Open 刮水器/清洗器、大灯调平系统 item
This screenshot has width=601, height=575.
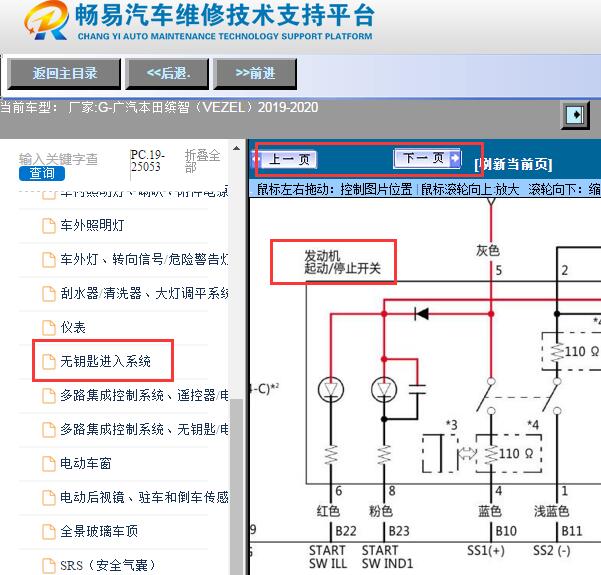(x=144, y=294)
